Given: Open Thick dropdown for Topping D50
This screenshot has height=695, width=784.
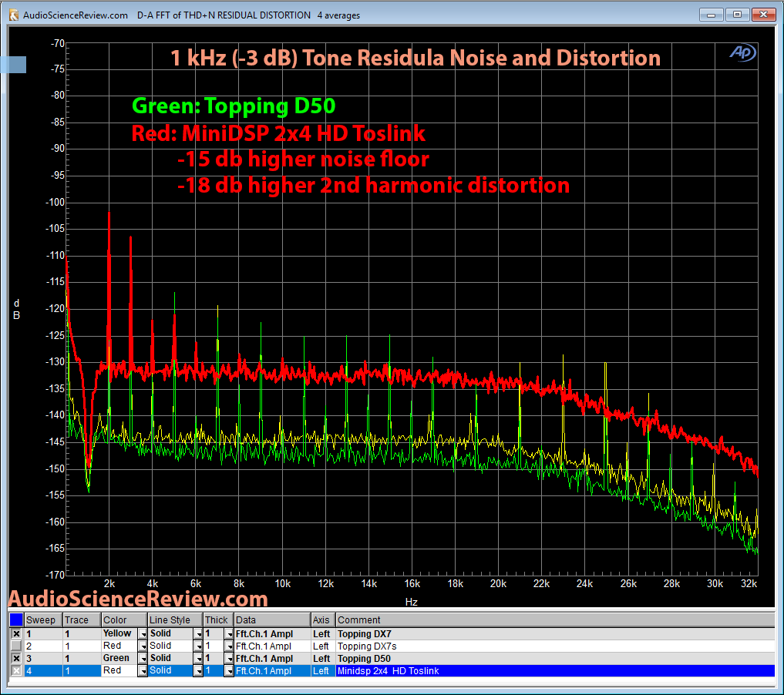Looking at the screenshot, I should 229,659.
